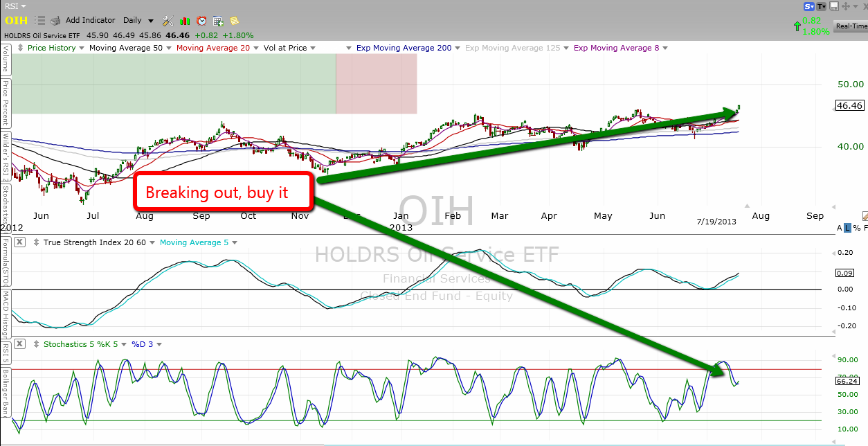This screenshot has height=446, width=868.
Task: Click the OIH ticker symbol
Action: [17, 21]
